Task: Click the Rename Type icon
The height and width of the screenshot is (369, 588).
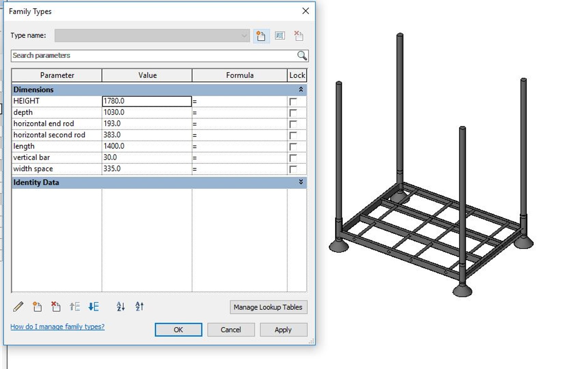Action: pos(280,36)
